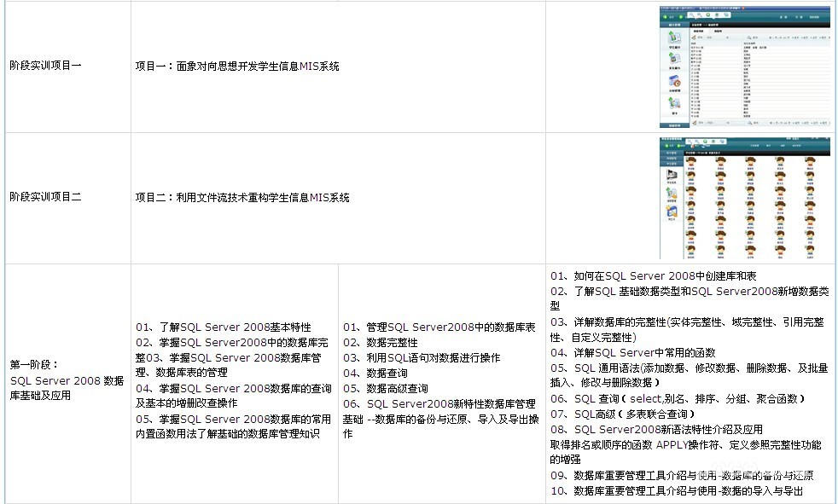Open the student MIS system screenshot for project one
838x504 pixels.
point(744,68)
